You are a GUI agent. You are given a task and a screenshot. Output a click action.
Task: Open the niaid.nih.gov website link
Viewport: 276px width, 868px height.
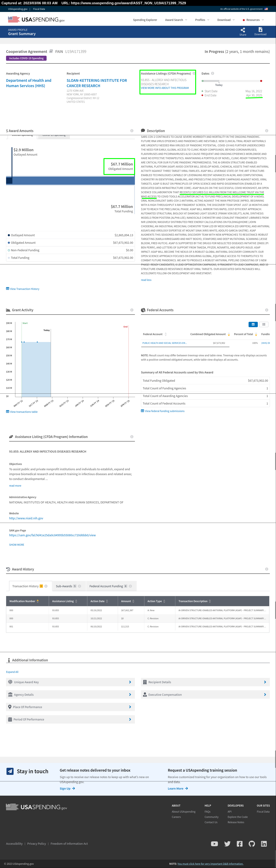(26, 518)
